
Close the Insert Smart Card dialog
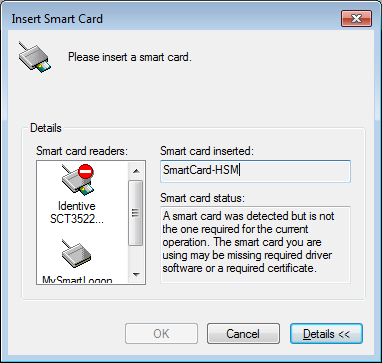coord(356,18)
